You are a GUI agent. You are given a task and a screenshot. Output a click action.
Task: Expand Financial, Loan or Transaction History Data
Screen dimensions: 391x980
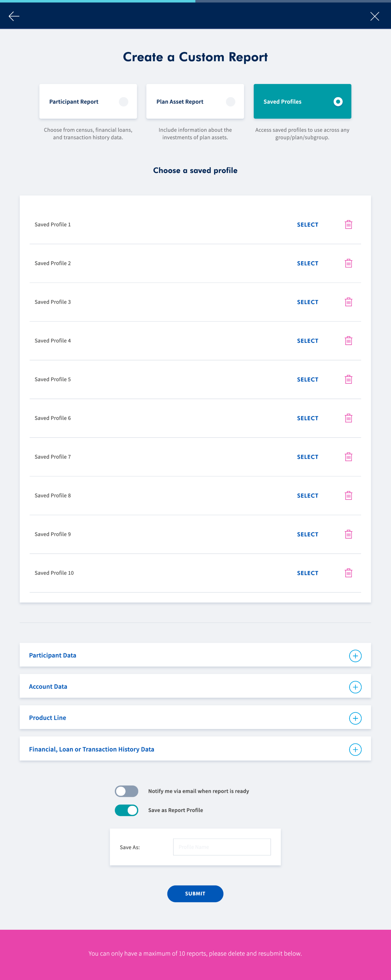355,749
